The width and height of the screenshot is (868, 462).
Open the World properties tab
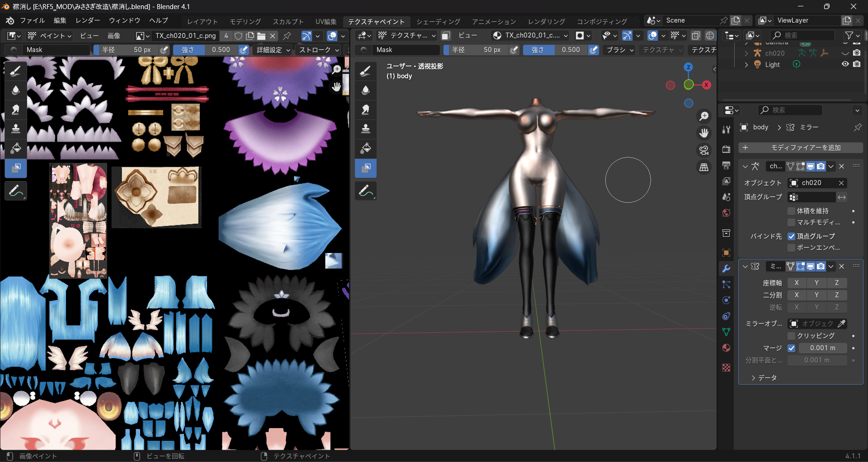(x=726, y=213)
